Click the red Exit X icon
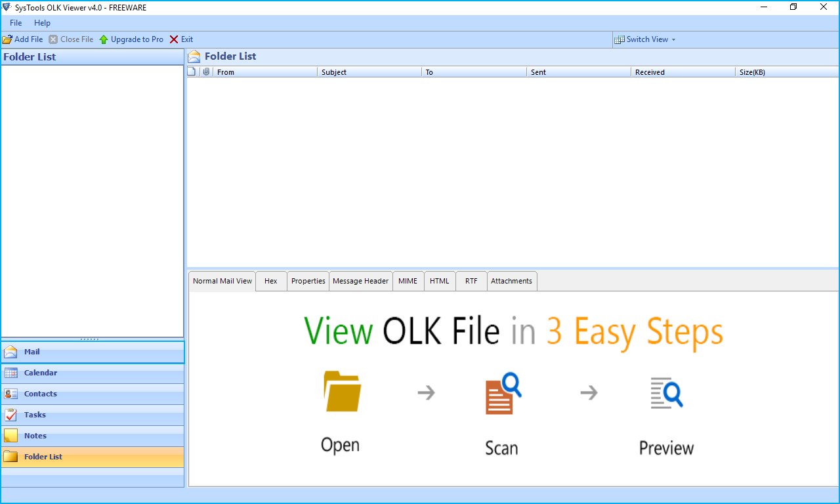The height and width of the screenshot is (504, 840). point(174,39)
